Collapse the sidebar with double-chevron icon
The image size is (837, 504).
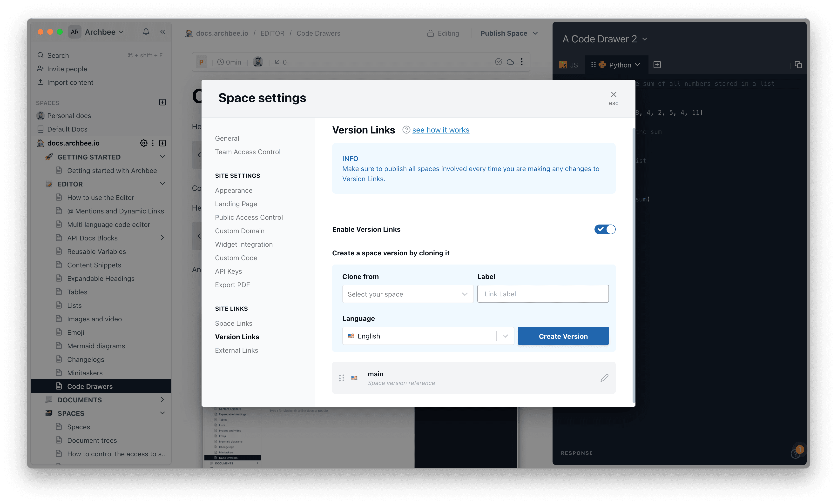[x=163, y=32]
